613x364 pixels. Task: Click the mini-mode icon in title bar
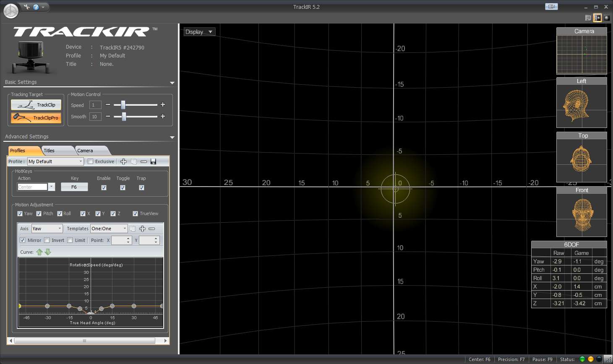[551, 6]
